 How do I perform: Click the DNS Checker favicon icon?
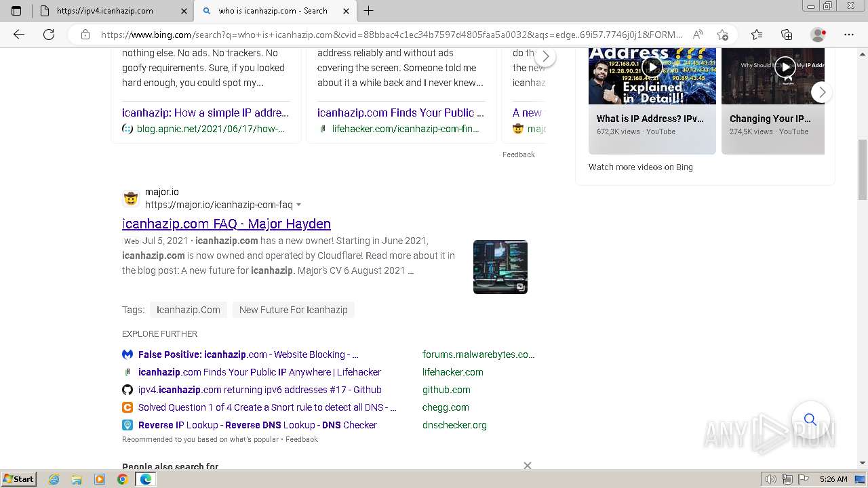click(127, 425)
